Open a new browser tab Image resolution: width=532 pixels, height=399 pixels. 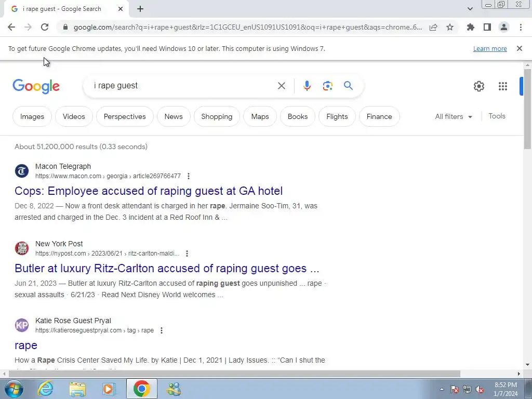[140, 9]
